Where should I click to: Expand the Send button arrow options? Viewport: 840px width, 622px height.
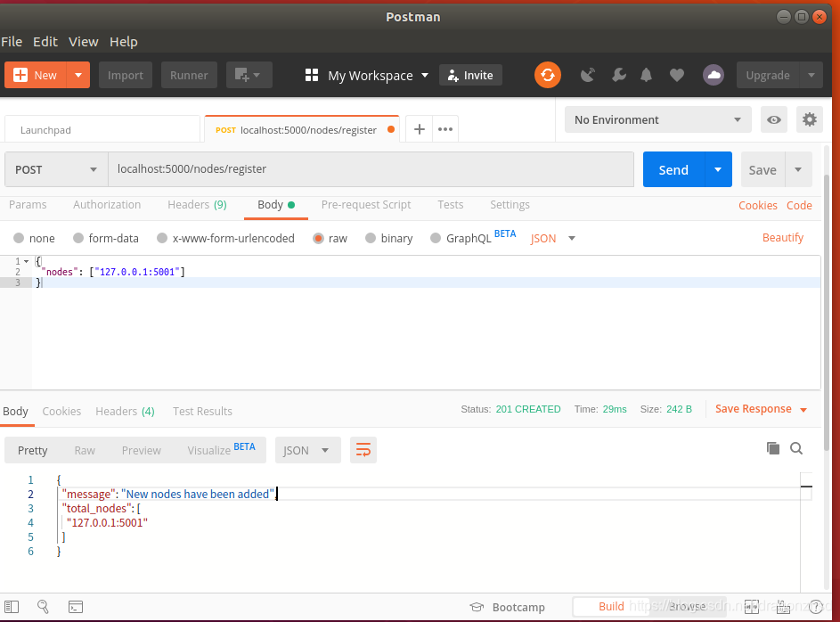click(x=718, y=169)
